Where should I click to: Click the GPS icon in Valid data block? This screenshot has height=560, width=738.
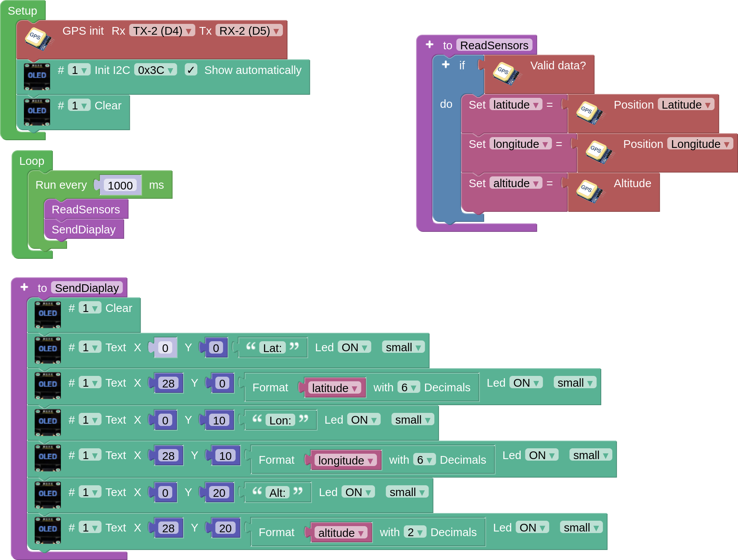[506, 73]
